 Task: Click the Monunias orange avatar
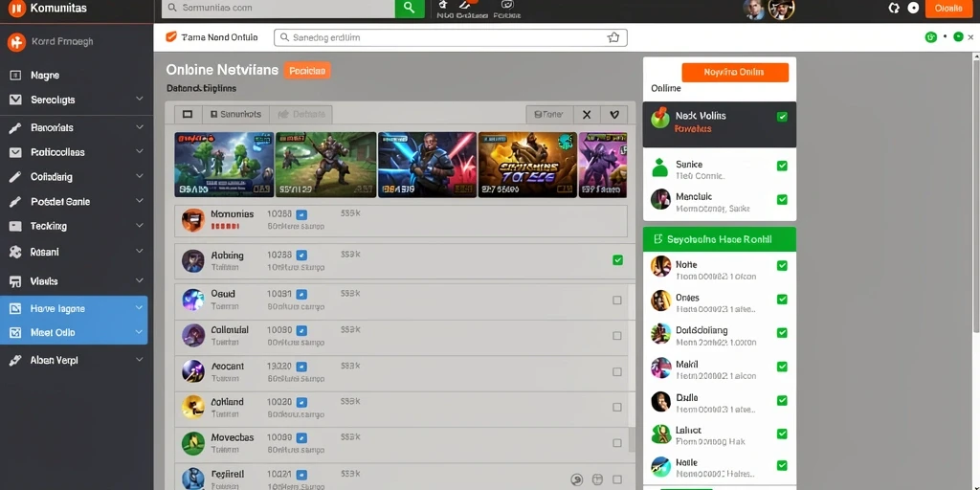tap(193, 220)
